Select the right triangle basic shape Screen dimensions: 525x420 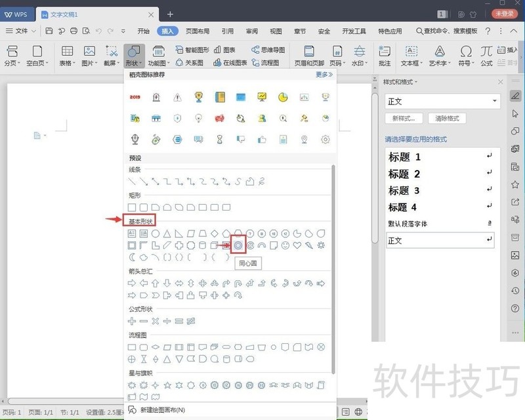[x=179, y=234]
